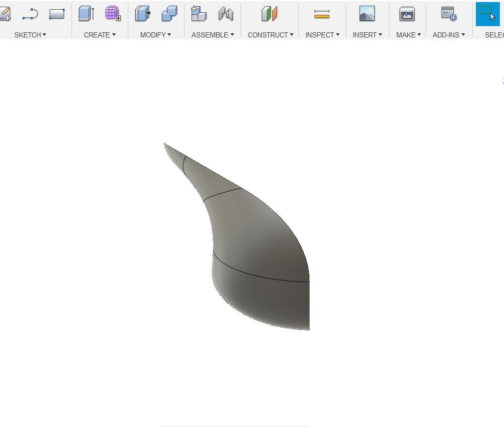Open the Create Form tool icon
The height and width of the screenshot is (427, 504).
pos(113,13)
